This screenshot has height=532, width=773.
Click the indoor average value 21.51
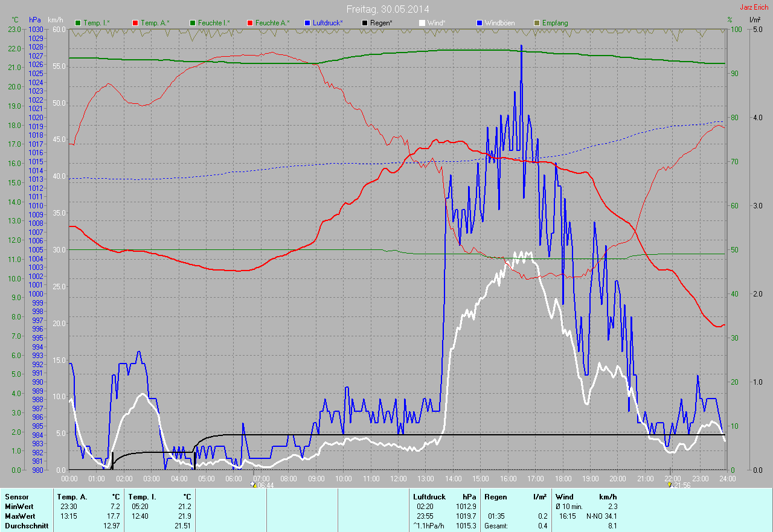pos(182,526)
